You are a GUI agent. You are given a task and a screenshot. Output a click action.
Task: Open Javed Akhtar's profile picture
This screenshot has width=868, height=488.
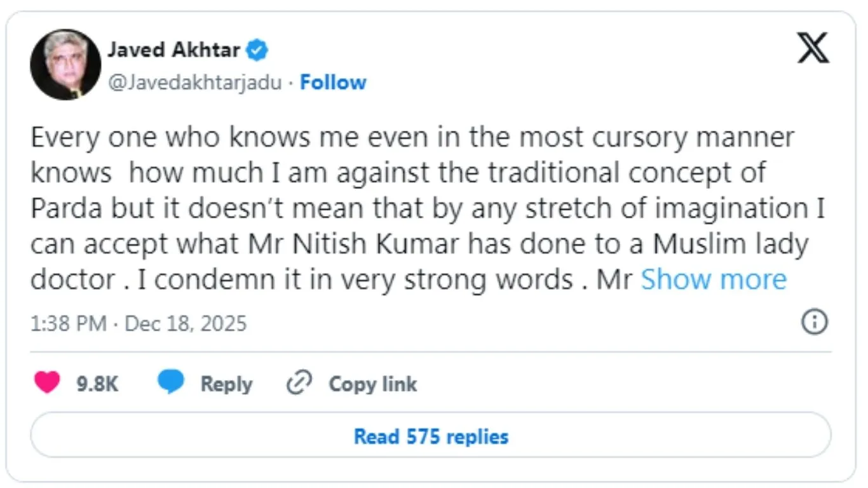click(65, 64)
